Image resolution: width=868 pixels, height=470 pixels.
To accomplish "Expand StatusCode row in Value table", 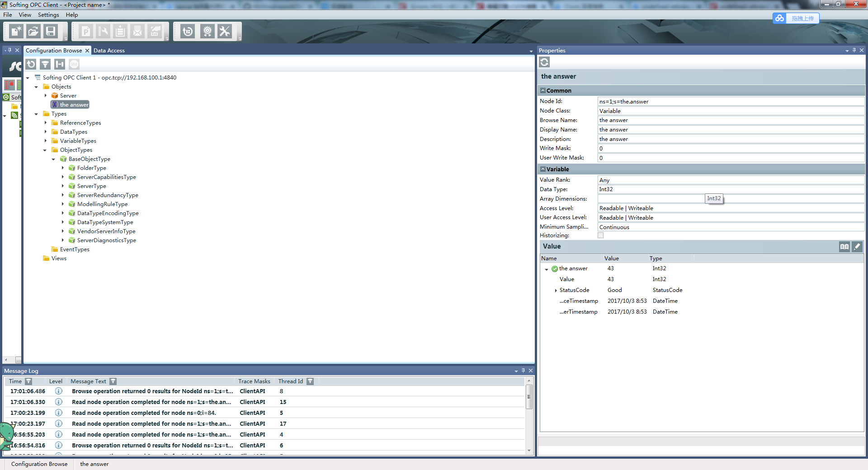I will (556, 290).
